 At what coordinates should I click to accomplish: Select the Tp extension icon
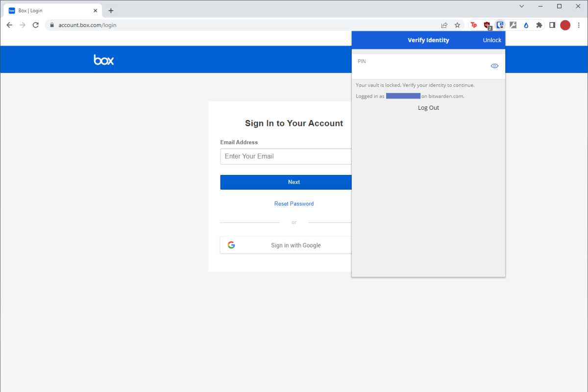pyautogui.click(x=473, y=24)
